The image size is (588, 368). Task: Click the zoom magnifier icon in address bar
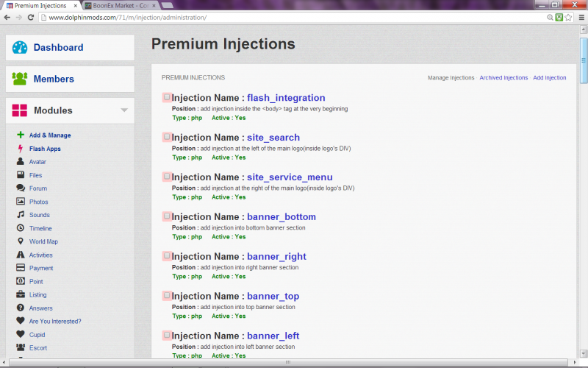(550, 17)
